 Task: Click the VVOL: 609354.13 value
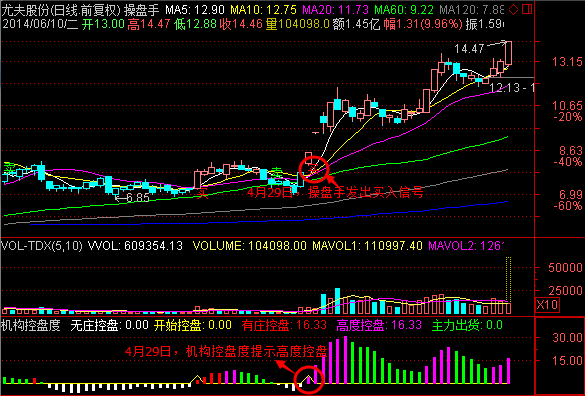135,246
